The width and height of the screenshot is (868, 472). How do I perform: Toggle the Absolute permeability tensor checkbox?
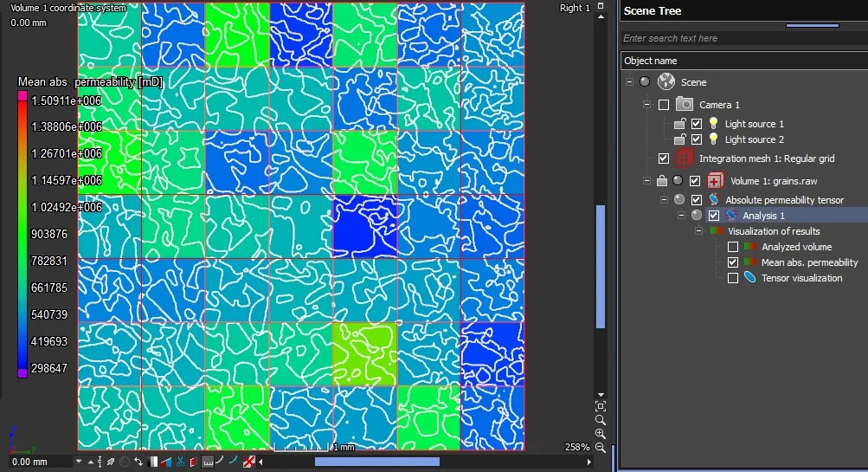point(697,199)
